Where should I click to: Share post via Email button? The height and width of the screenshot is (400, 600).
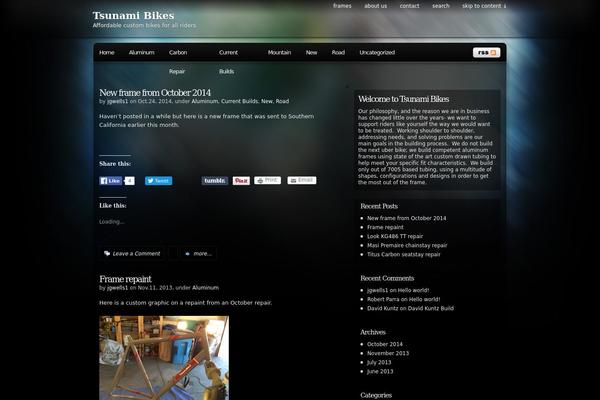pyautogui.click(x=302, y=180)
